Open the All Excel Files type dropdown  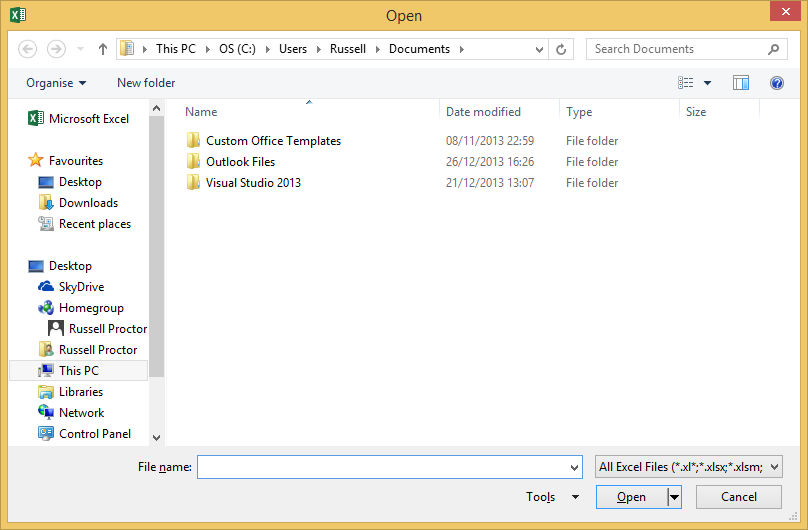(x=688, y=467)
